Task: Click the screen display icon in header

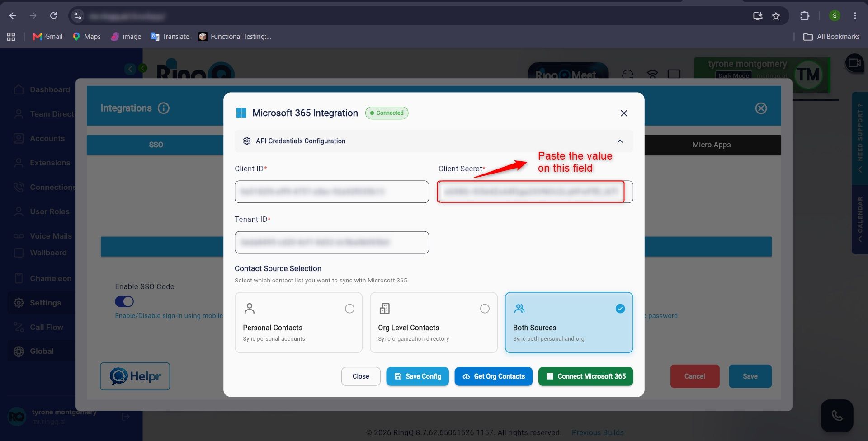Action: tap(674, 74)
